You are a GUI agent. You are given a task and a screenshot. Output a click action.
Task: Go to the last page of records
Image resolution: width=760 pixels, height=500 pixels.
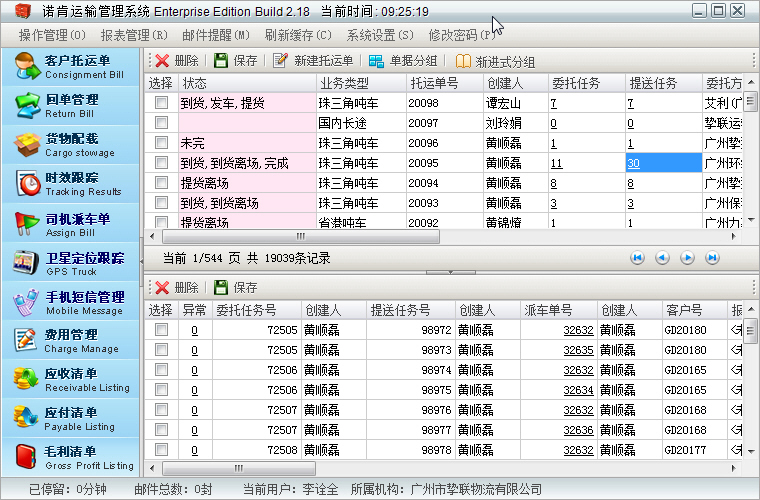(712, 258)
